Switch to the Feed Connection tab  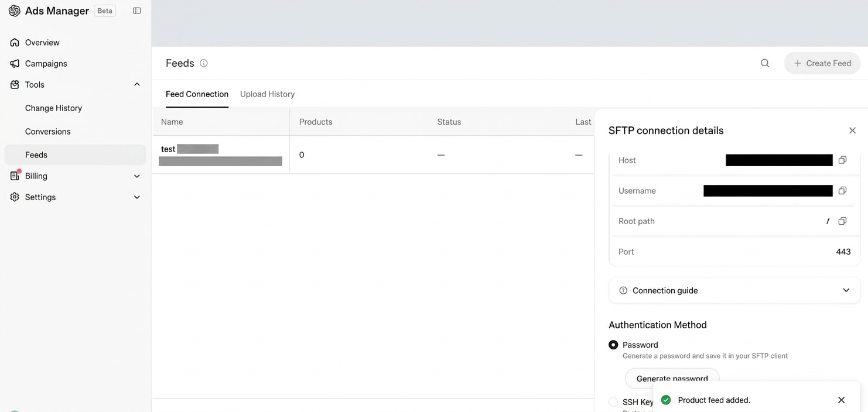pos(197,94)
